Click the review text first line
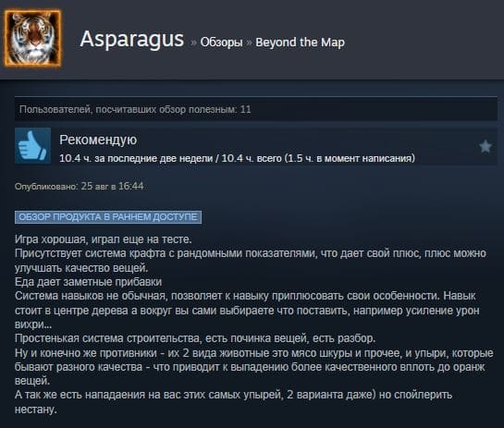 coord(104,239)
